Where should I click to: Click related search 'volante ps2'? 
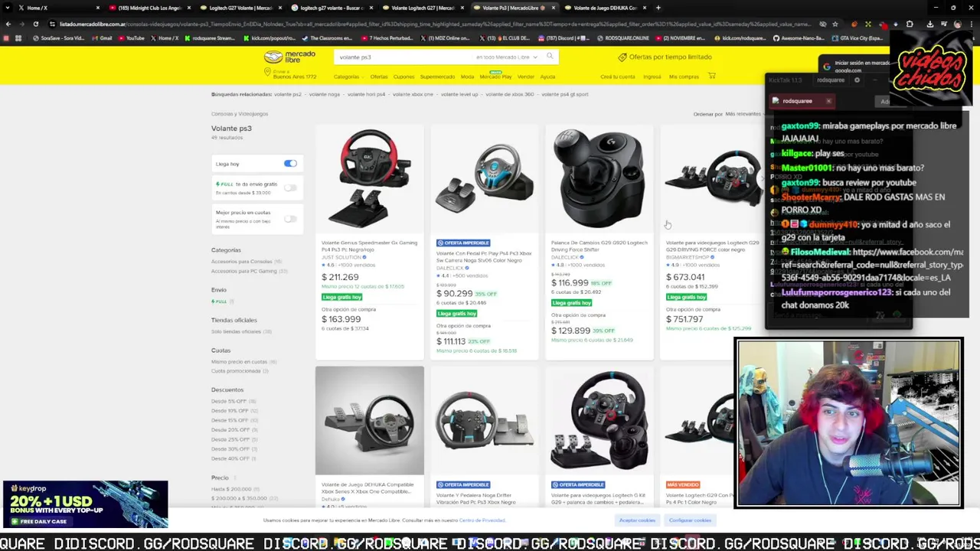pos(288,94)
